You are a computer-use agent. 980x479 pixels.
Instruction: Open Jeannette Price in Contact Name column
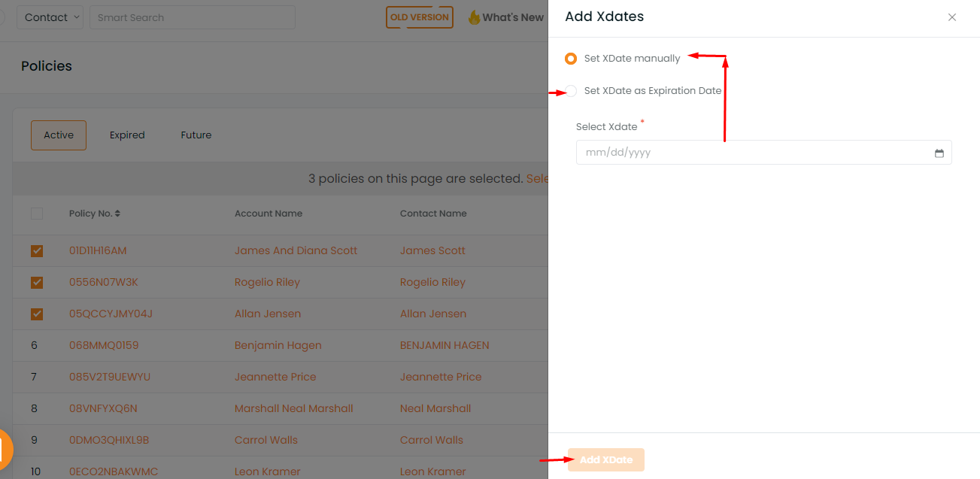[441, 377]
